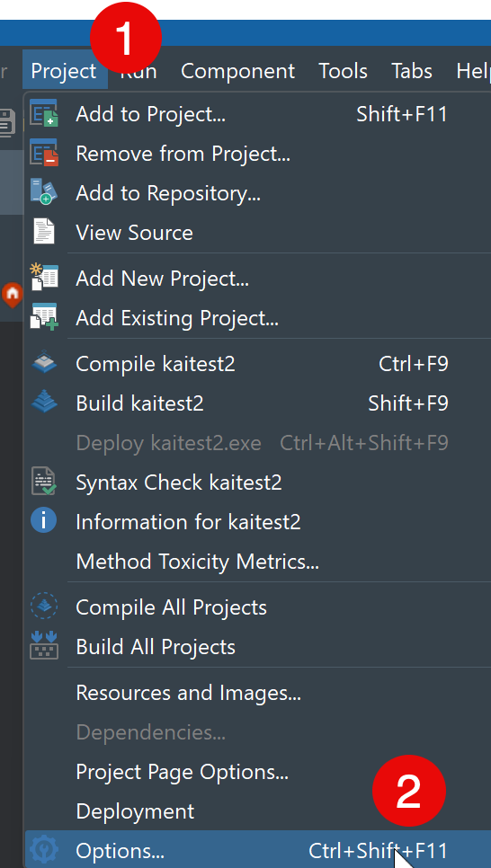The width and height of the screenshot is (491, 868).
Task: Click the View Source document icon
Action: point(44,232)
